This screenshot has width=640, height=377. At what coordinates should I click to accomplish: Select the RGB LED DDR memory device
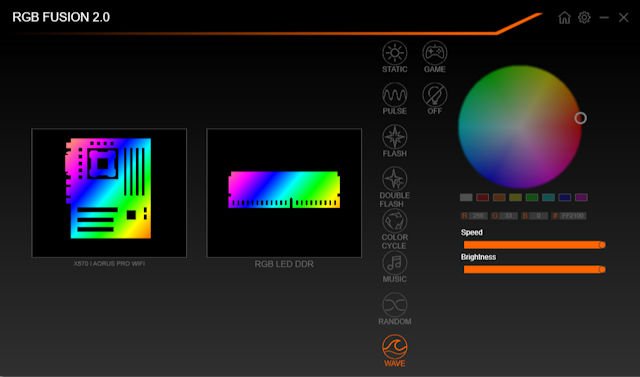pos(284,193)
